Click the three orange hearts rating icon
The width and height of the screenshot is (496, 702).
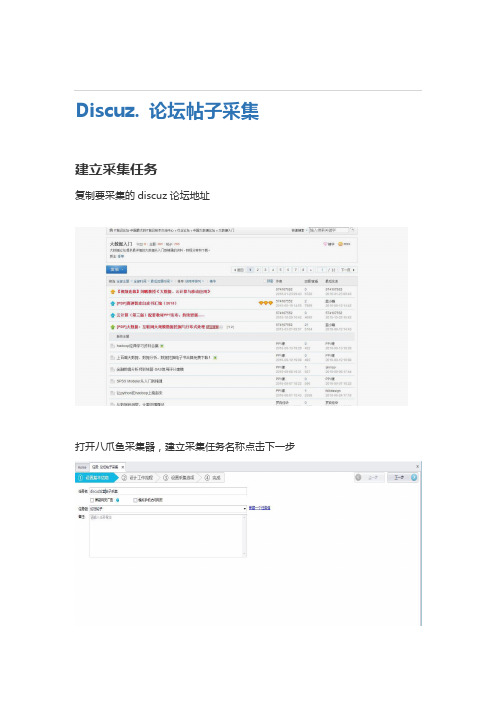tap(265, 303)
